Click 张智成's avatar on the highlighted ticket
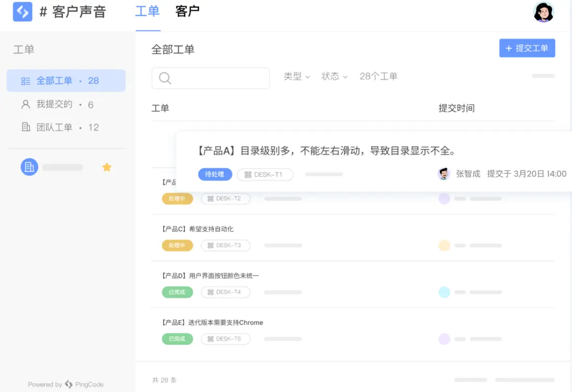The image size is (572, 392). tap(443, 174)
